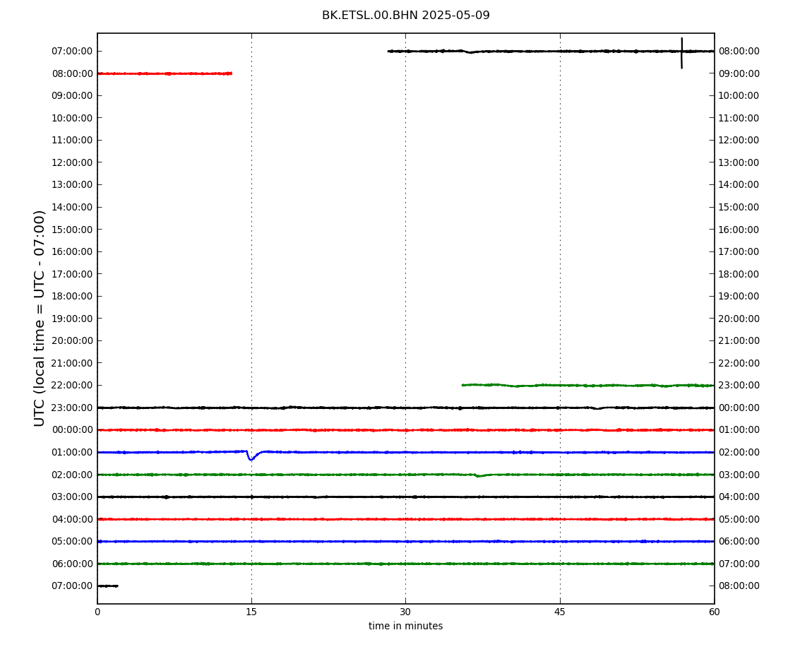This screenshot has width=812, height=671.
Task: Click left-axis label 12:00:00
Action: click(x=72, y=162)
